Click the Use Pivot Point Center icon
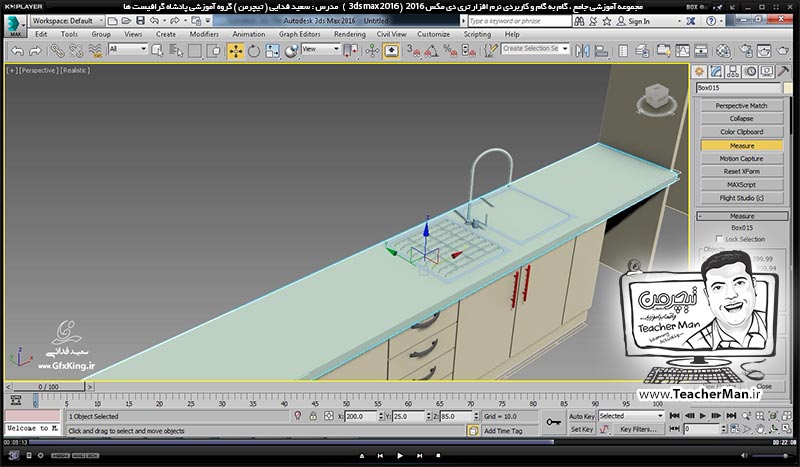800x467 pixels. coord(351,51)
